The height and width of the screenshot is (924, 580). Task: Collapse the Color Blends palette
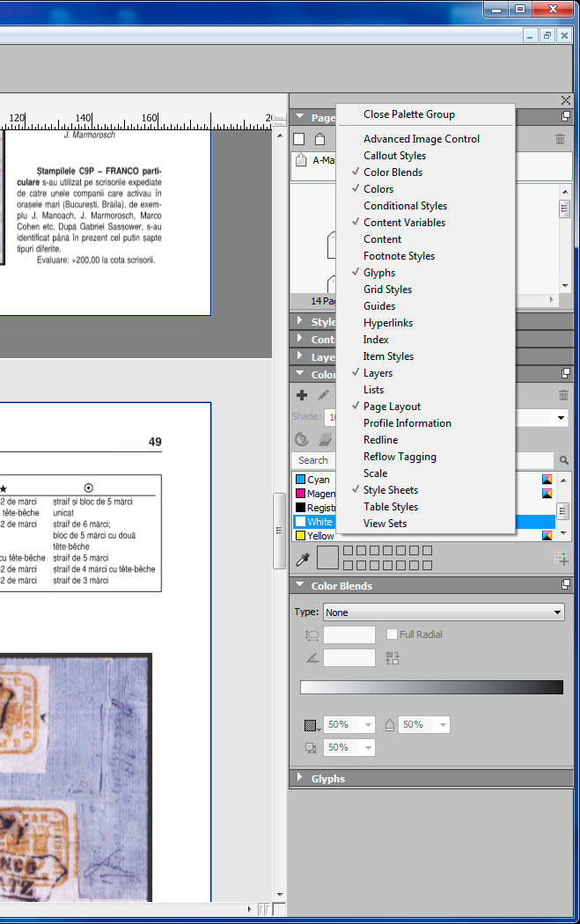300,585
